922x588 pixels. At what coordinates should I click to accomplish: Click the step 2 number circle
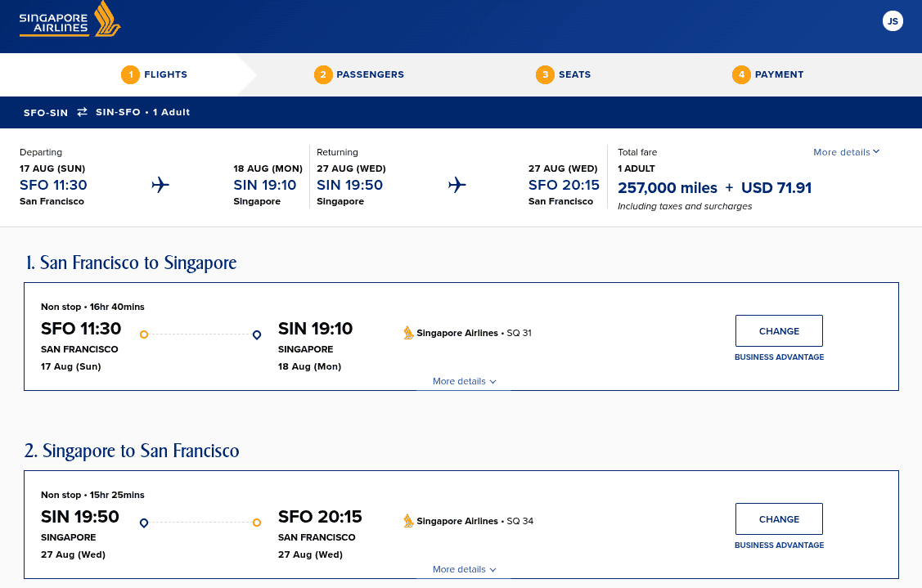(323, 74)
